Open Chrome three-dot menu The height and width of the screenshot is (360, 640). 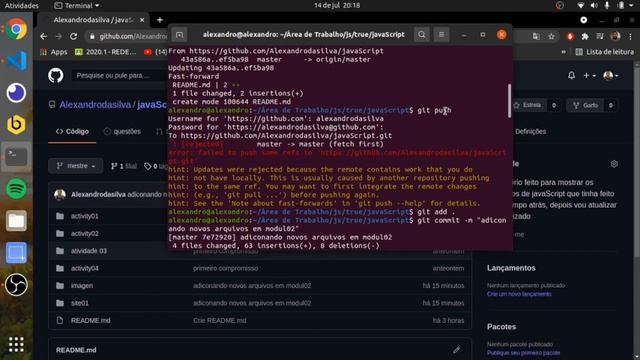pos(631,36)
